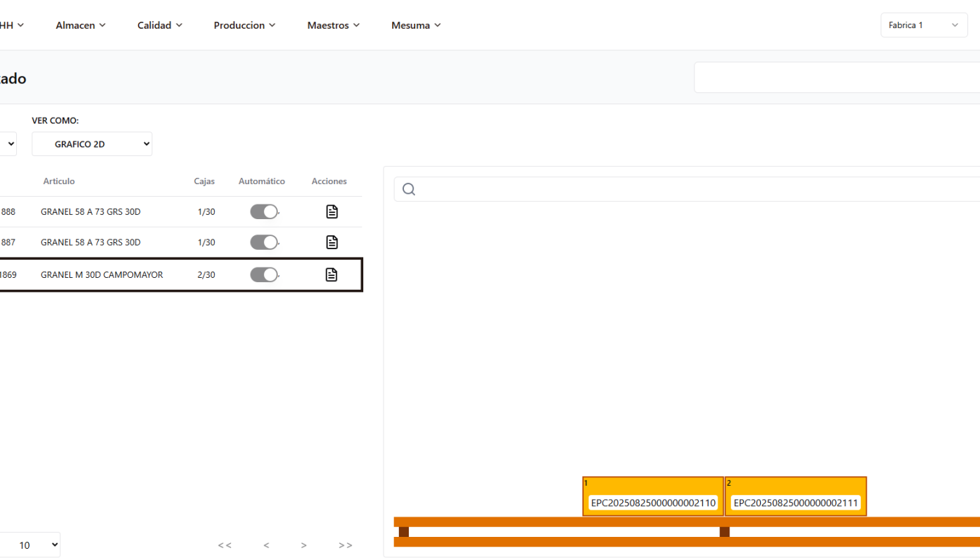Viewport: 980px width, 560px height.
Task: Open document icon for row 888
Action: coord(332,211)
